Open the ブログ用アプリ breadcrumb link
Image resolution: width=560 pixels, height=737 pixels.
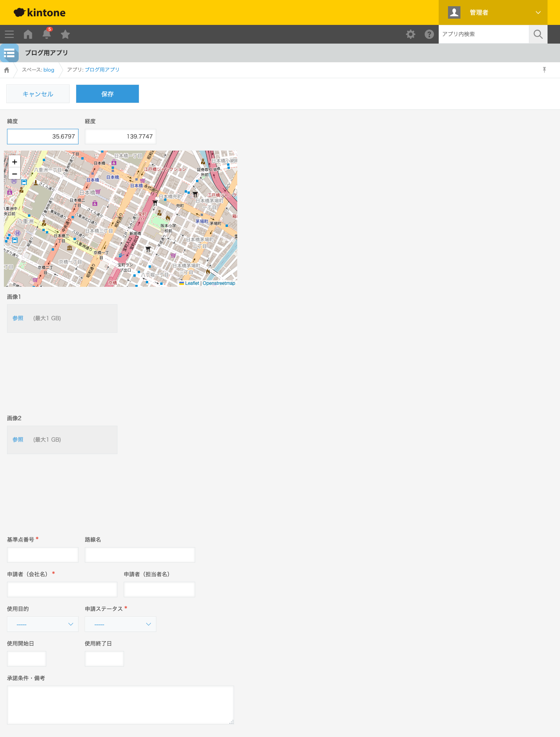tap(102, 70)
